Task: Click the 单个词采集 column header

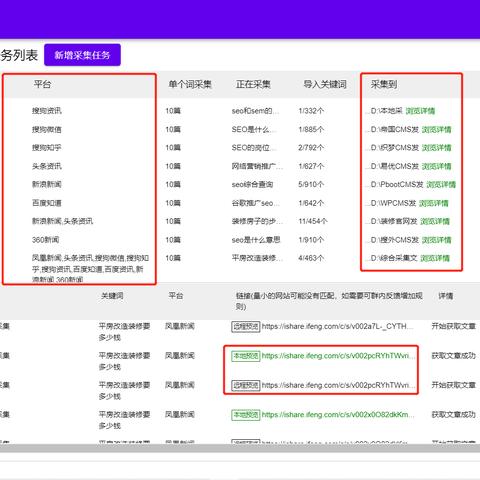Action: (190, 84)
